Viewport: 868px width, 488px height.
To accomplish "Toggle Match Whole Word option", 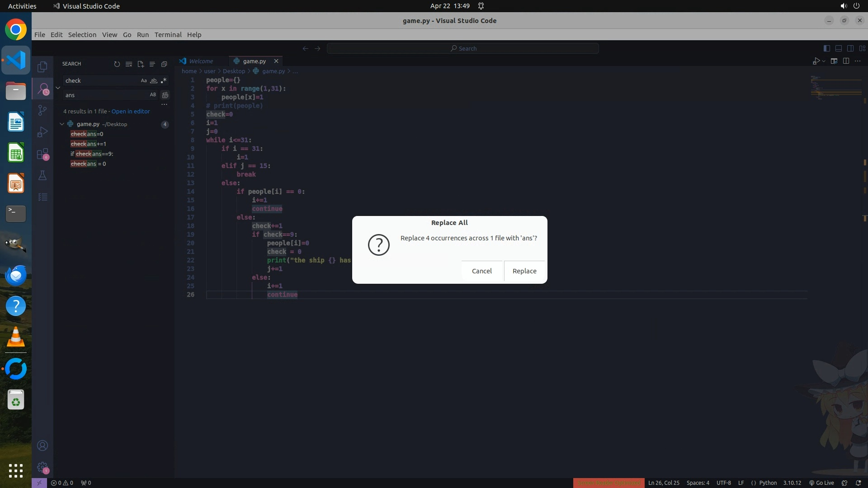I will point(154,80).
